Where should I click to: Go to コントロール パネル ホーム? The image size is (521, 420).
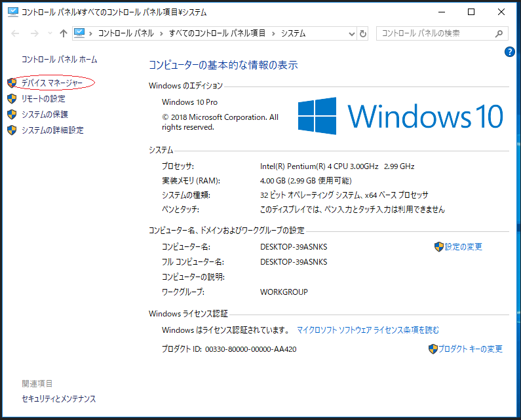click(x=60, y=60)
